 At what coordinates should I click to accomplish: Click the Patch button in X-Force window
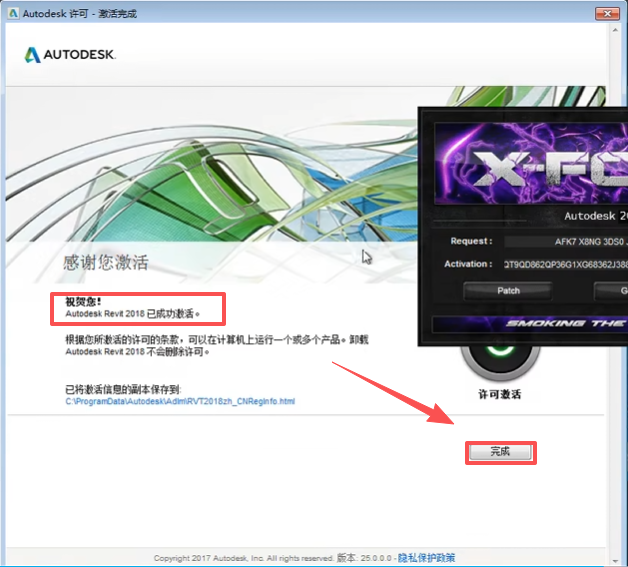[x=508, y=291]
